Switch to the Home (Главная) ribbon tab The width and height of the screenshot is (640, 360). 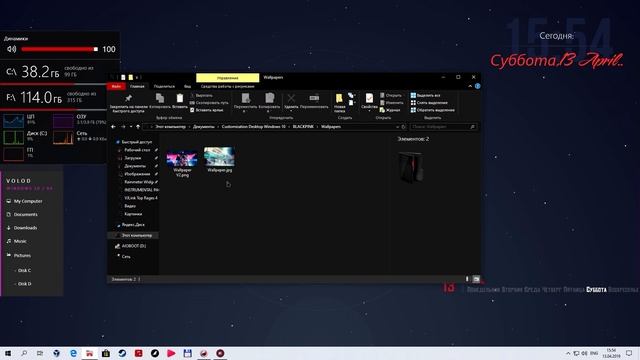[x=137, y=87]
